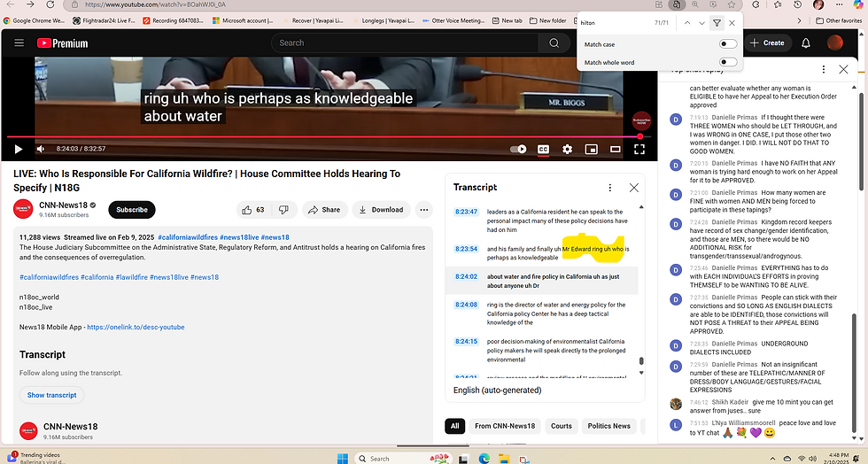
Task: Download the video
Action: point(381,210)
